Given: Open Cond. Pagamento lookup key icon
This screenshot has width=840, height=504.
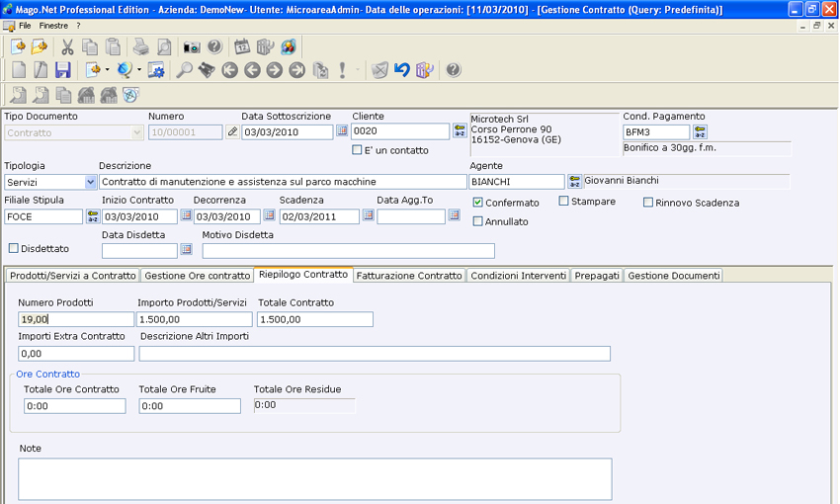Looking at the screenshot, I should 700,131.
